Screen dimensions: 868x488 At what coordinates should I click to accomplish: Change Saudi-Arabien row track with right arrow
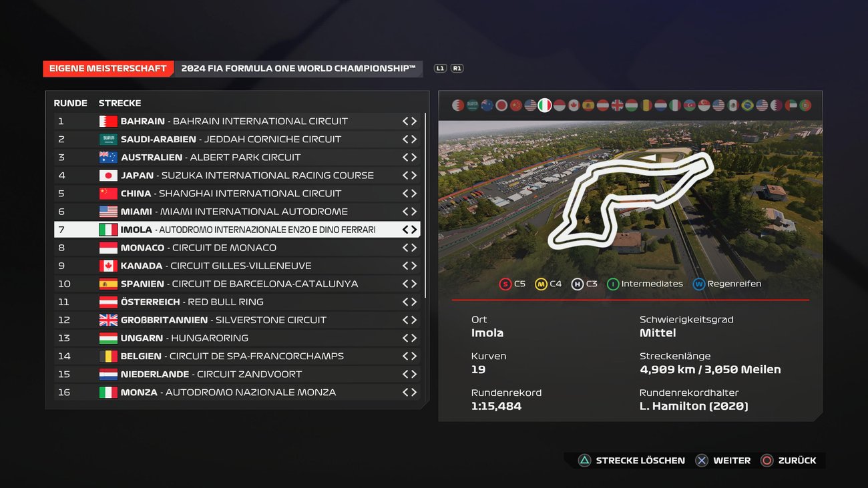pyautogui.click(x=414, y=140)
